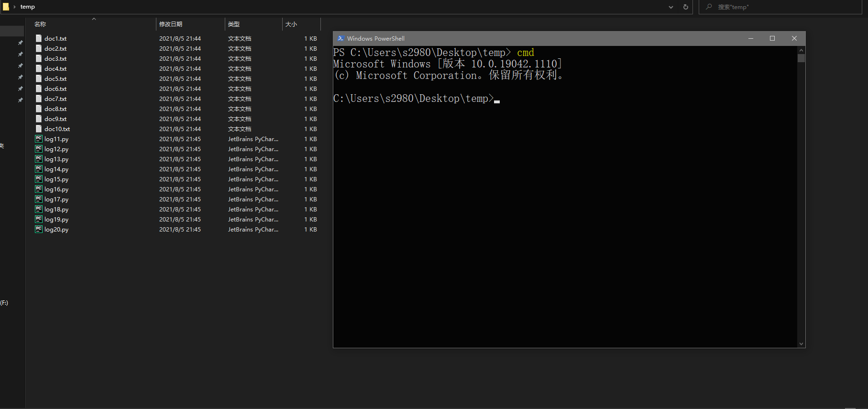Click the 文本文档 type cell of doc7.txt
This screenshot has height=409, width=868.
(x=240, y=99)
